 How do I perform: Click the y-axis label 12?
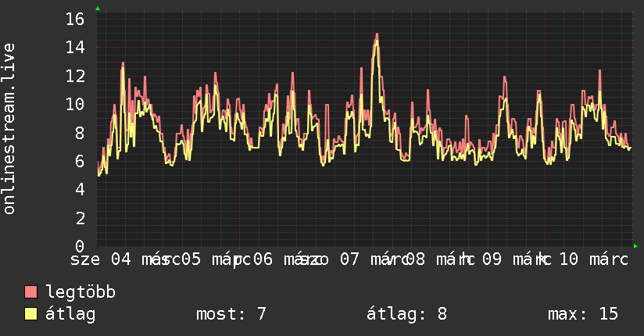[75, 76]
